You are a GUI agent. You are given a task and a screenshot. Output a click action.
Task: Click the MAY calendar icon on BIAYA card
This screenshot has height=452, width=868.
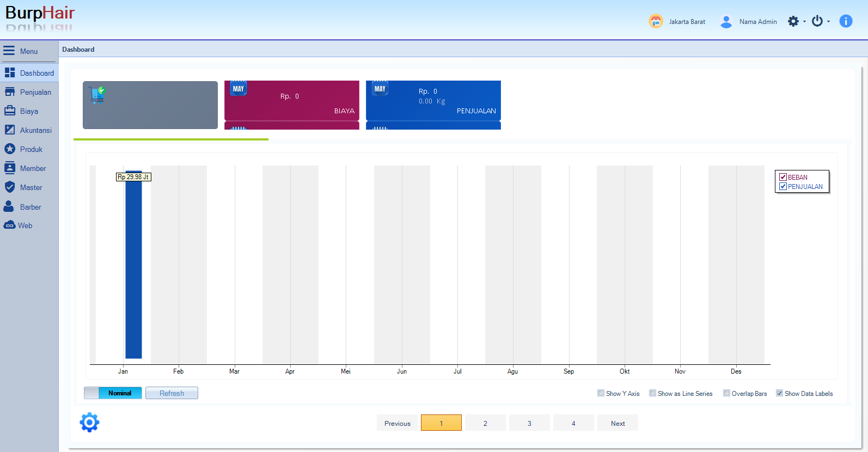(239, 88)
